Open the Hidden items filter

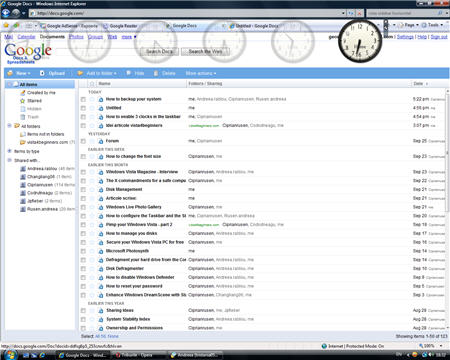tap(34, 109)
